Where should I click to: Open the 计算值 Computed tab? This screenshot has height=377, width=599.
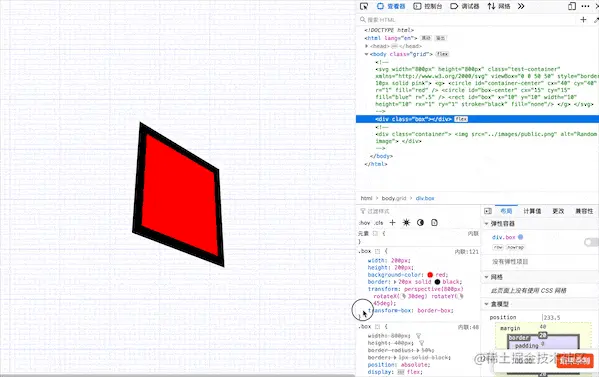[532, 211]
